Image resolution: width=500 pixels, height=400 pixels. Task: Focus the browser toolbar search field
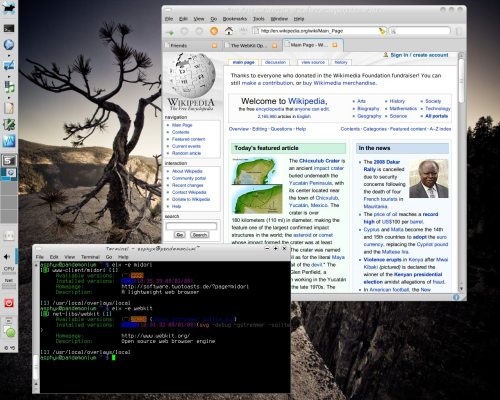pos(420,31)
